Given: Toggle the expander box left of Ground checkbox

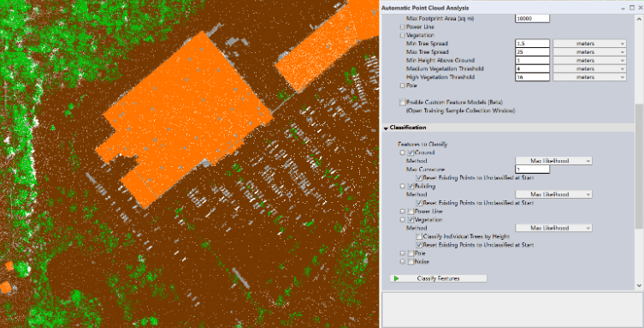Looking at the screenshot, I should click(403, 152).
